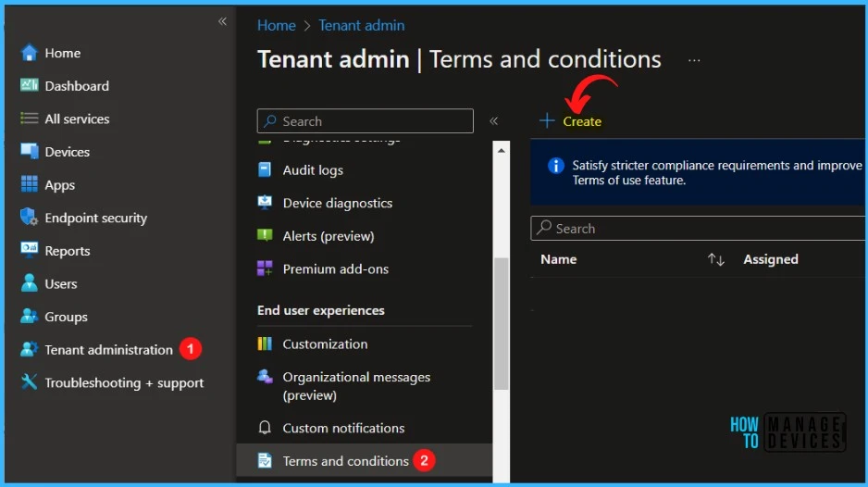
Task: Collapse the Tenant admin menu pane
Action: click(494, 120)
